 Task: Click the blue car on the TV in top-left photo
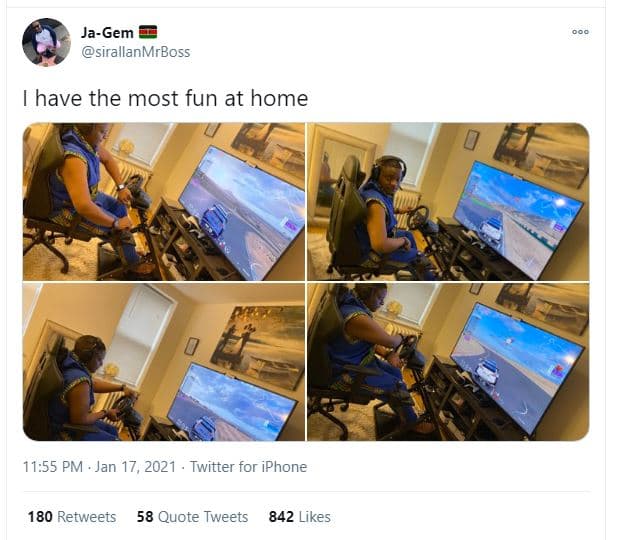[214, 221]
